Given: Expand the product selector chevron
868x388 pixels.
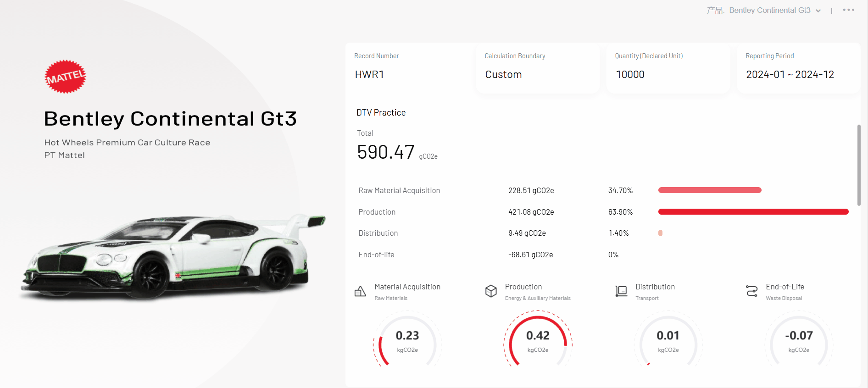Looking at the screenshot, I should (818, 11).
